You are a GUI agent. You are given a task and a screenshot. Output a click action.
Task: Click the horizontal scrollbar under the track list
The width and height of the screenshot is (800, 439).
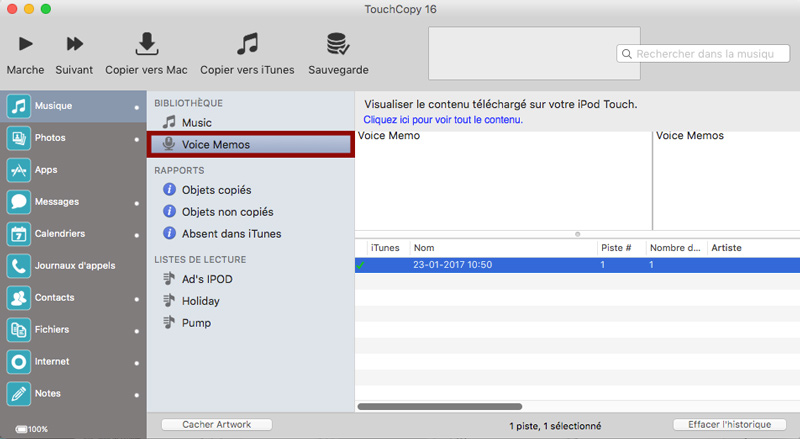point(440,407)
